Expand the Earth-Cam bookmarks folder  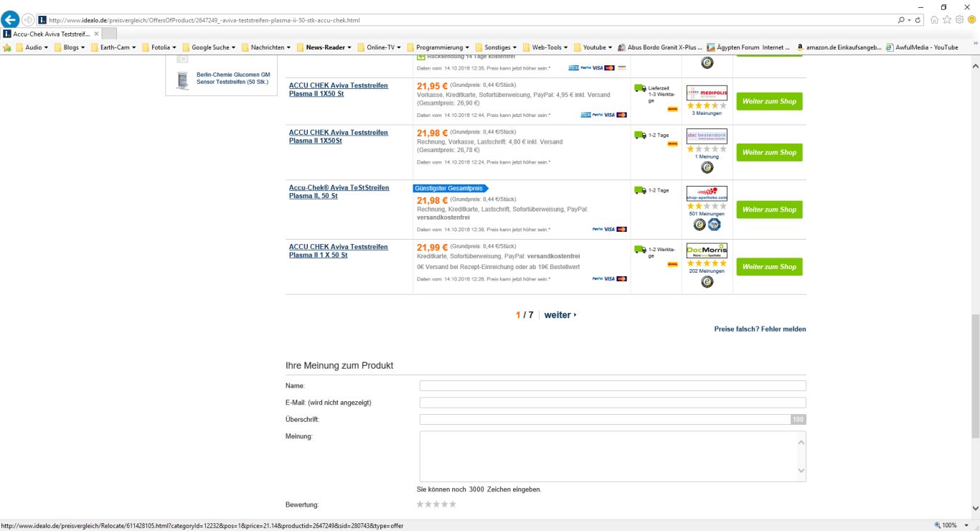pyautogui.click(x=113, y=47)
